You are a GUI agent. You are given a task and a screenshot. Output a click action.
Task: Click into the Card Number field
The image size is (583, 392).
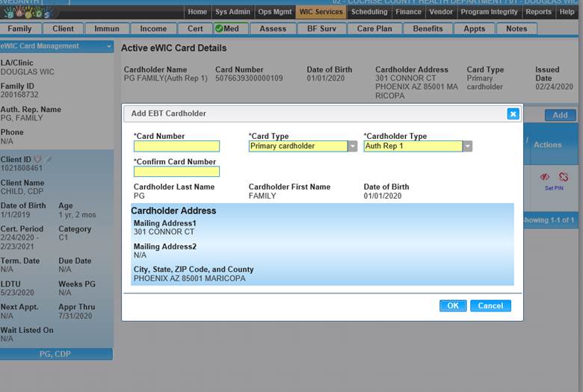click(x=176, y=146)
